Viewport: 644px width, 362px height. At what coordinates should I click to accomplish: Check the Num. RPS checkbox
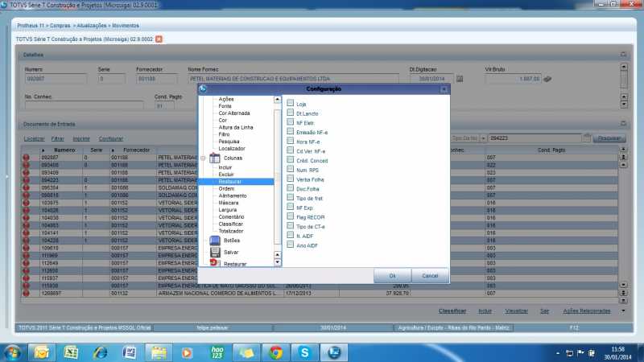291,169
